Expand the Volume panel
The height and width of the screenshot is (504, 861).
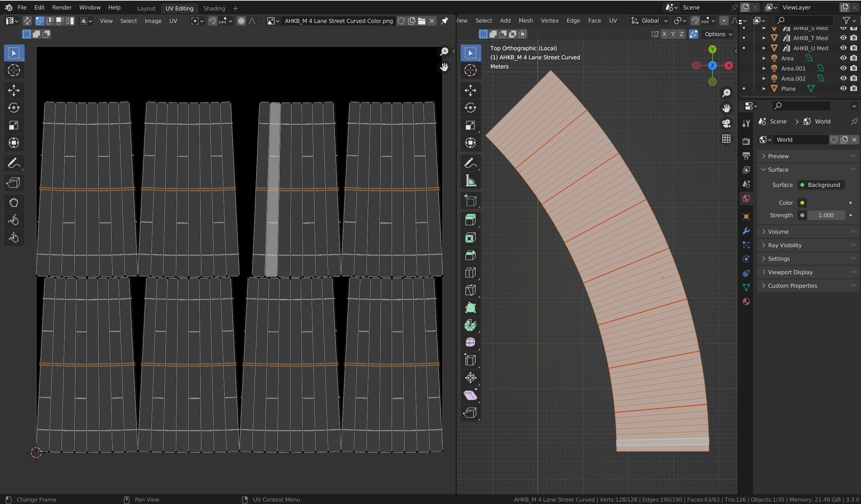tap(808, 231)
